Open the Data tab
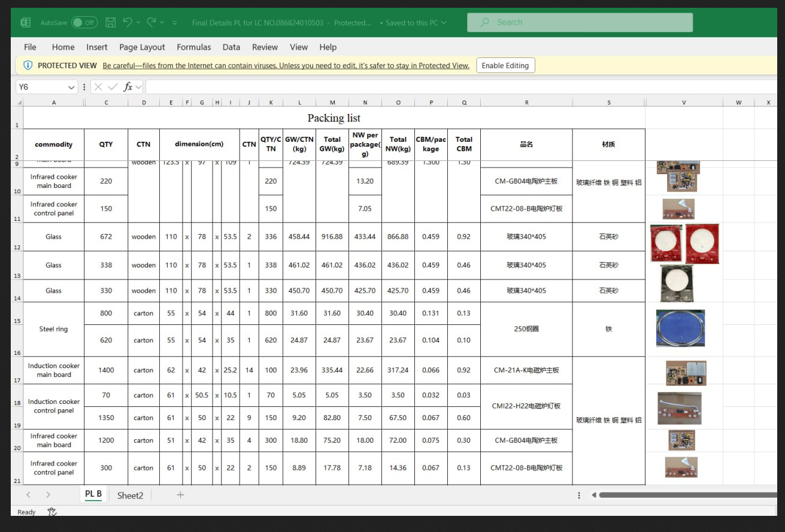The width and height of the screenshot is (785, 532). coord(231,47)
